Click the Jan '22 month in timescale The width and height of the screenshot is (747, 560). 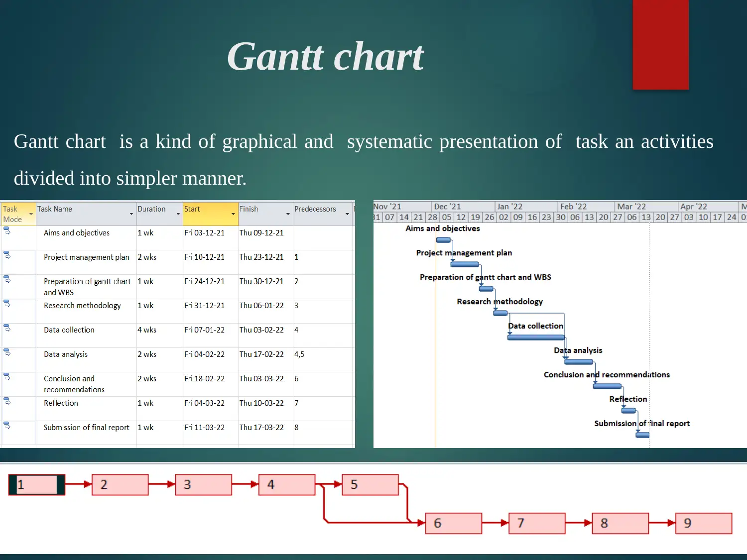point(526,207)
